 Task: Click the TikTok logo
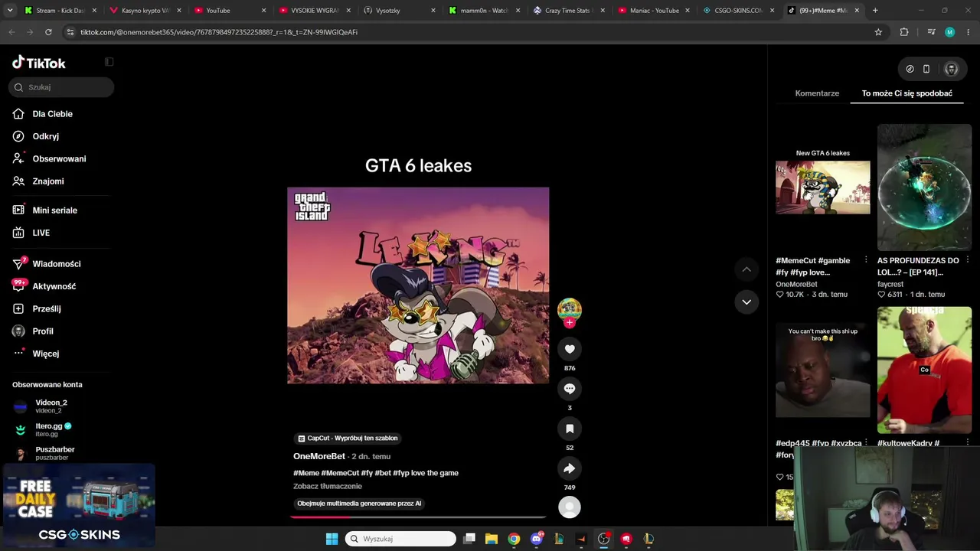coord(39,63)
